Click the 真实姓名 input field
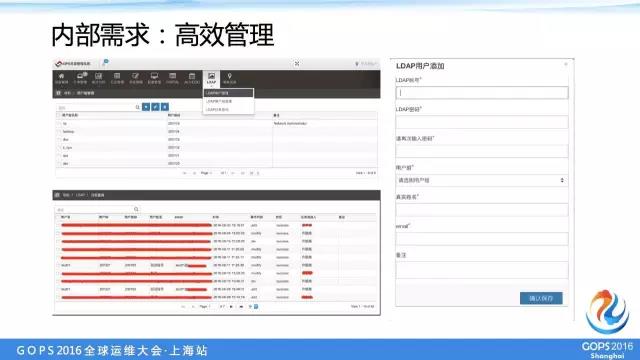 (482, 210)
